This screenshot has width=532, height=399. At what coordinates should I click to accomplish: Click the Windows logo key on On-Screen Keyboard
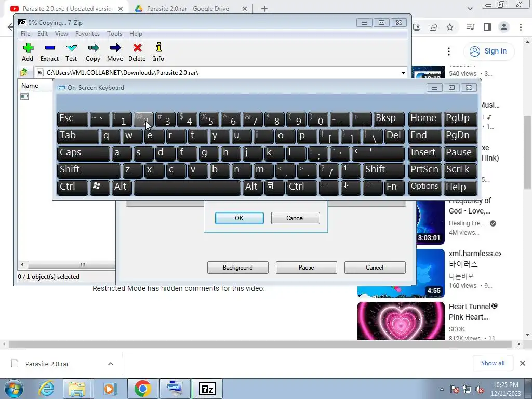point(100,187)
